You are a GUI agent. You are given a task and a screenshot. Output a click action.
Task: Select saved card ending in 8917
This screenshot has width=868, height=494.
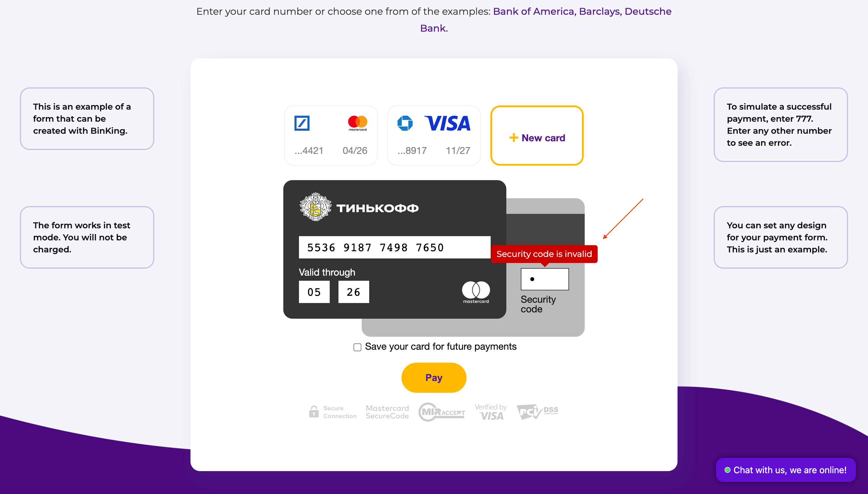[434, 135]
